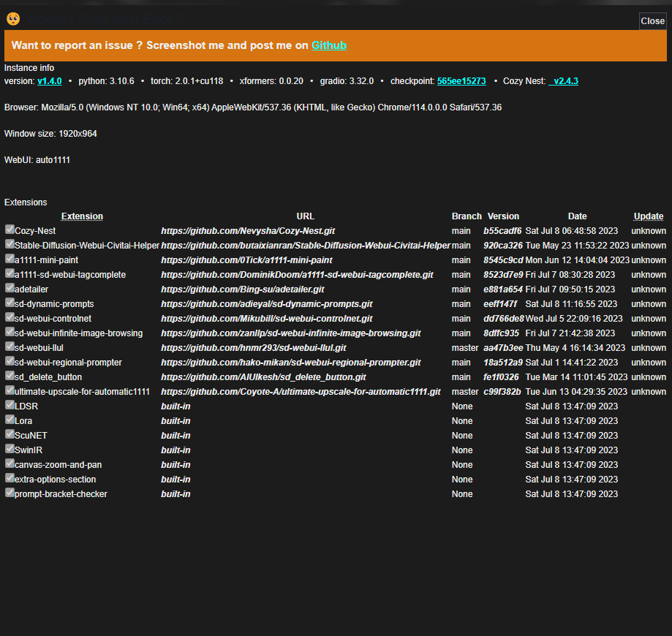Click the Close button
Image resolution: width=672 pixels, height=636 pixels.
coord(652,21)
